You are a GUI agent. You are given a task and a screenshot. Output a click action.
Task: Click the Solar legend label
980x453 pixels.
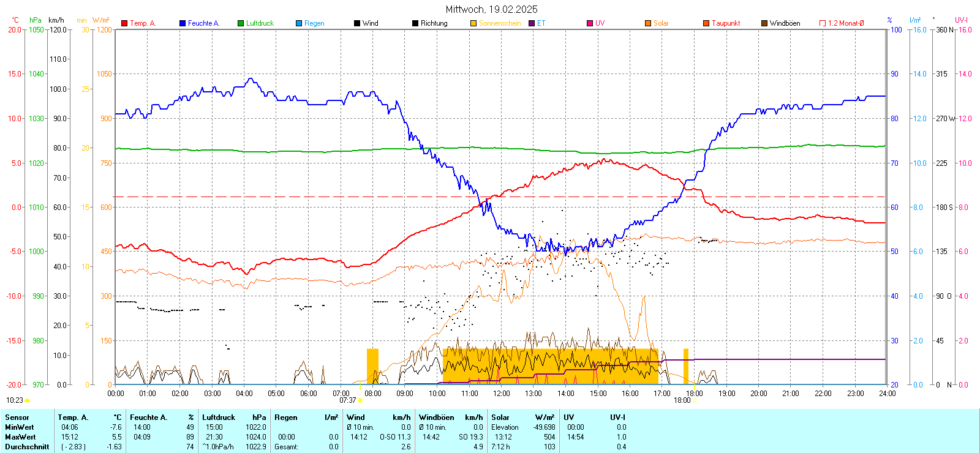coord(661,23)
